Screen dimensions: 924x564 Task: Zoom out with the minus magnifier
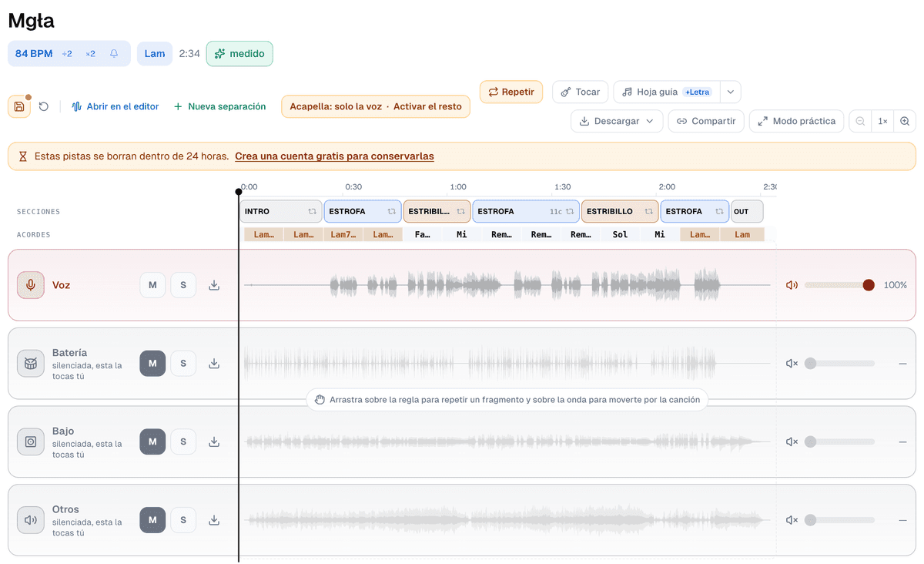pos(860,121)
